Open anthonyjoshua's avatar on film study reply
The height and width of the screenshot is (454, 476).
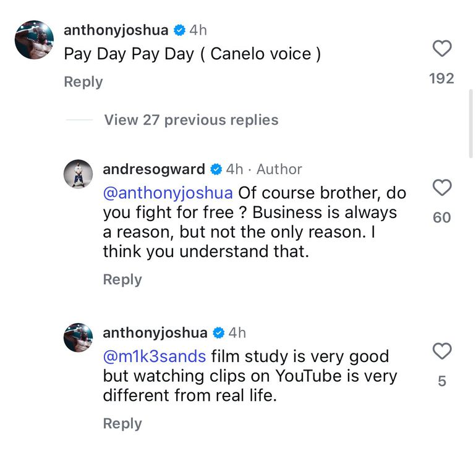click(x=79, y=337)
